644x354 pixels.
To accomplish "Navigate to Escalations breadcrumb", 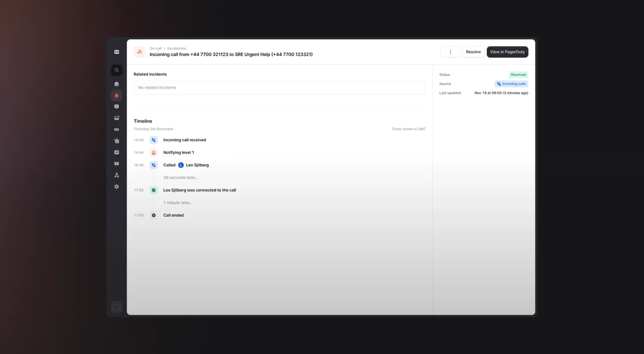I will [x=176, y=48].
